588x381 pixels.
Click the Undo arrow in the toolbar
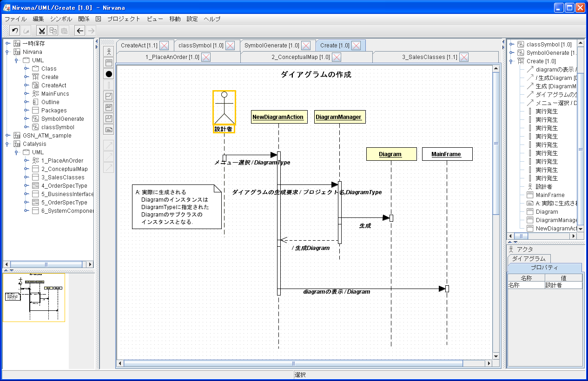15,31
